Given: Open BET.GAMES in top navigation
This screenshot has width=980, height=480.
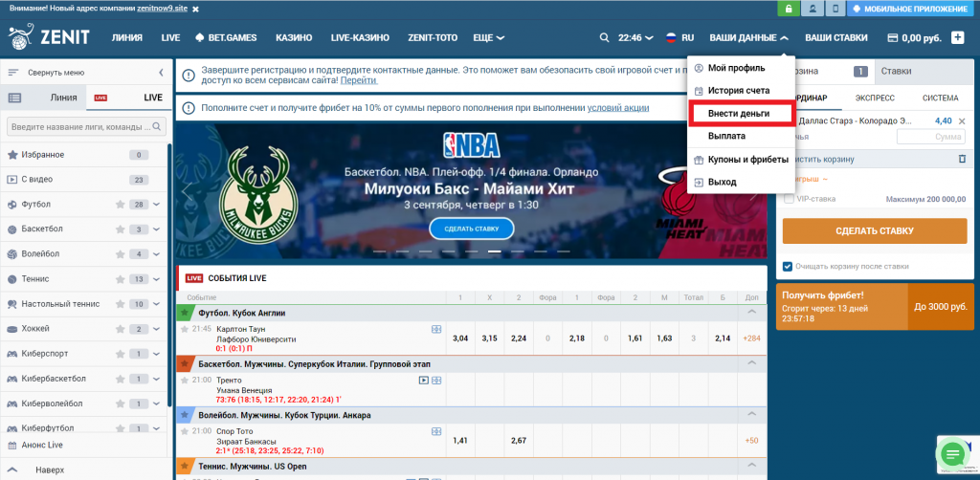Looking at the screenshot, I should coord(226,37).
